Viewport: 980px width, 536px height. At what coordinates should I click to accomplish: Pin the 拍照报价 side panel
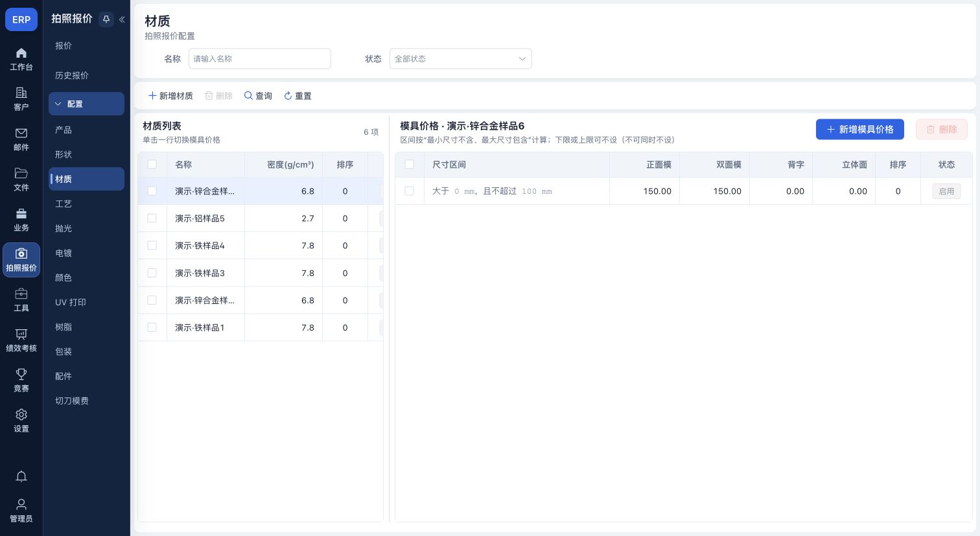coord(106,19)
